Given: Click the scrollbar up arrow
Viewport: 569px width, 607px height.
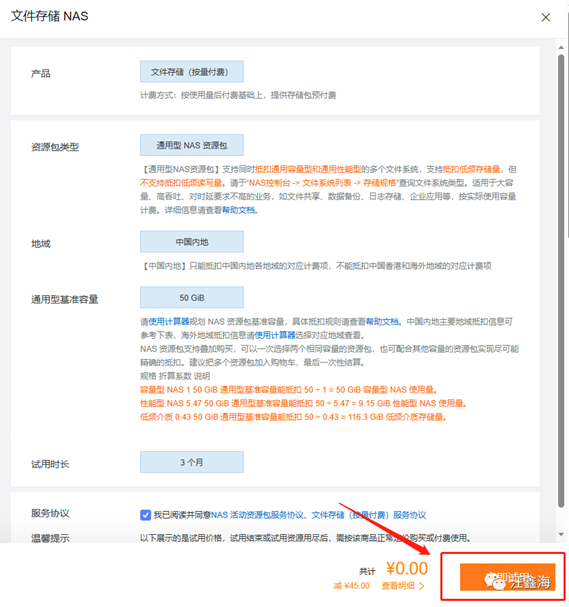Looking at the screenshot, I should click(561, 48).
